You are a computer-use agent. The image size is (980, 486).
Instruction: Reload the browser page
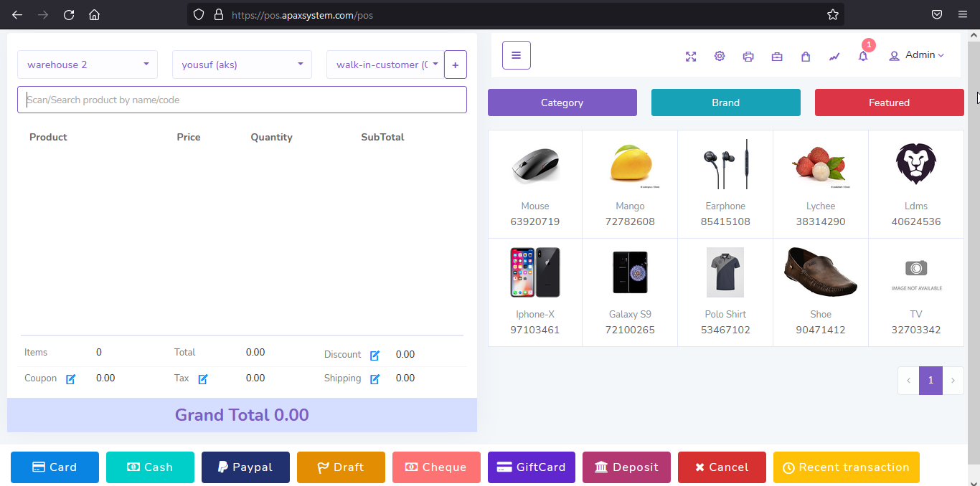[69, 14]
